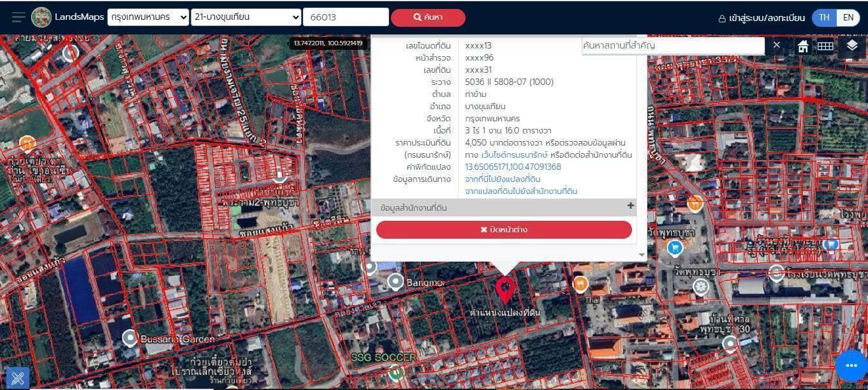The width and height of the screenshot is (868, 390).
Task: Open the grid table icon on map toolbar
Action: tap(825, 46)
